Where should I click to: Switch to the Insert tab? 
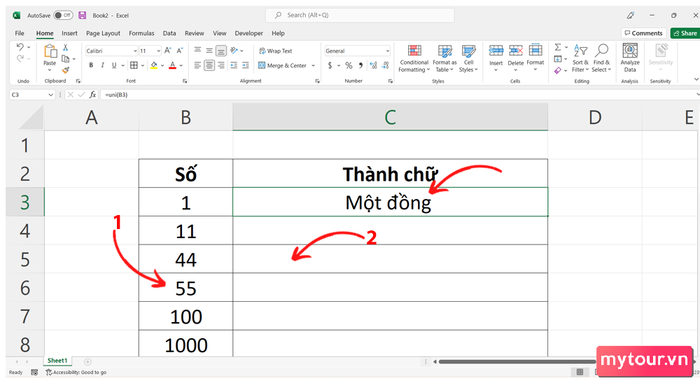pos(70,33)
